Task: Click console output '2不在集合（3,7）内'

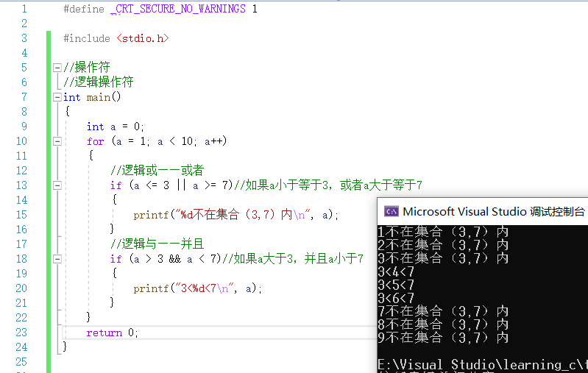Action: [x=443, y=245]
